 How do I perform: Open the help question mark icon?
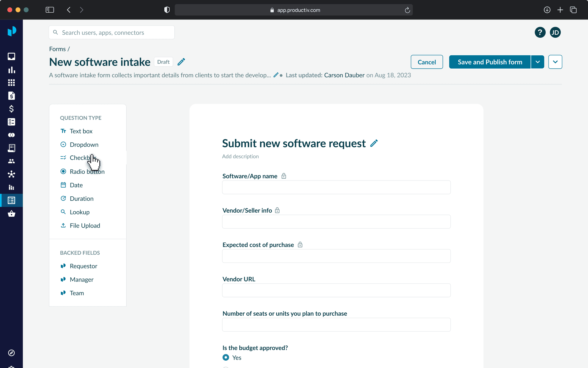pyautogui.click(x=540, y=32)
